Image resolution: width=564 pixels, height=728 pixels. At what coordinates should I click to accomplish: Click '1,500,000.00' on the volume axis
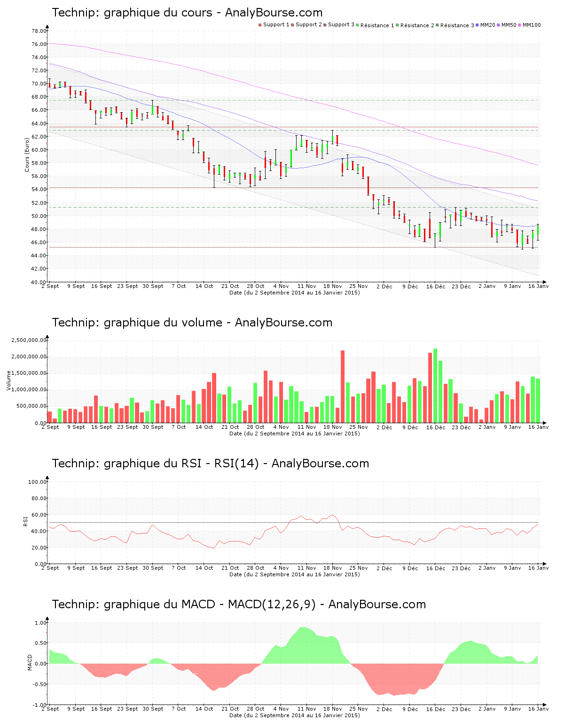[29, 373]
